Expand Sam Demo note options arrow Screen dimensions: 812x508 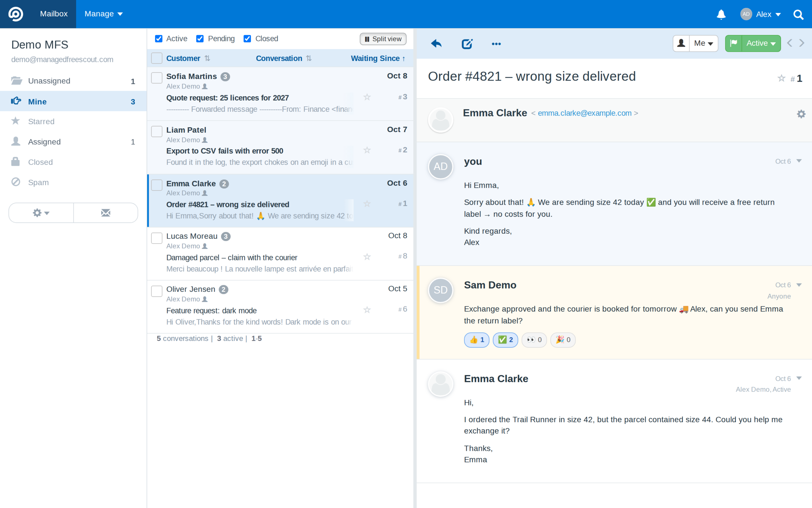coord(799,285)
